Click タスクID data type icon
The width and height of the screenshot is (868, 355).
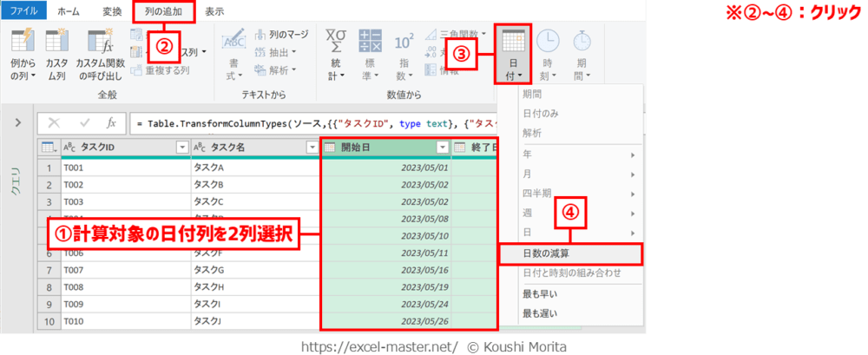pyautogui.click(x=69, y=148)
